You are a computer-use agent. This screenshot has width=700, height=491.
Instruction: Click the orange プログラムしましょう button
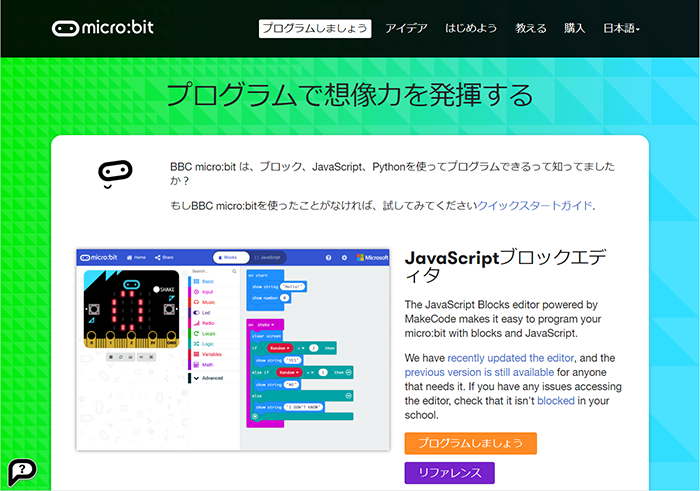[x=471, y=443]
